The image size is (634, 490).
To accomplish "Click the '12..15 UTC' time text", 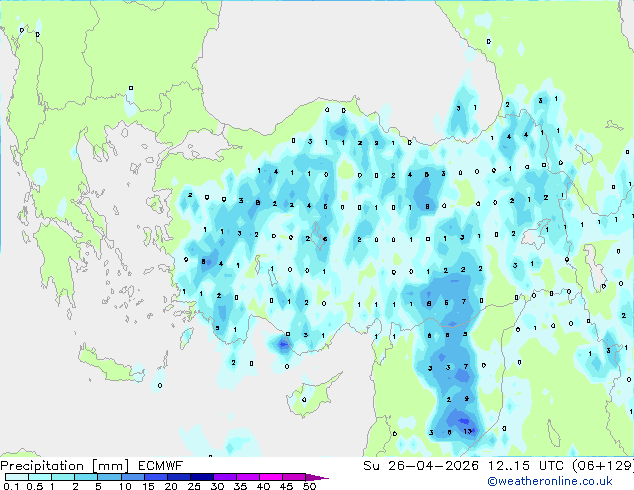I will 525,466.
